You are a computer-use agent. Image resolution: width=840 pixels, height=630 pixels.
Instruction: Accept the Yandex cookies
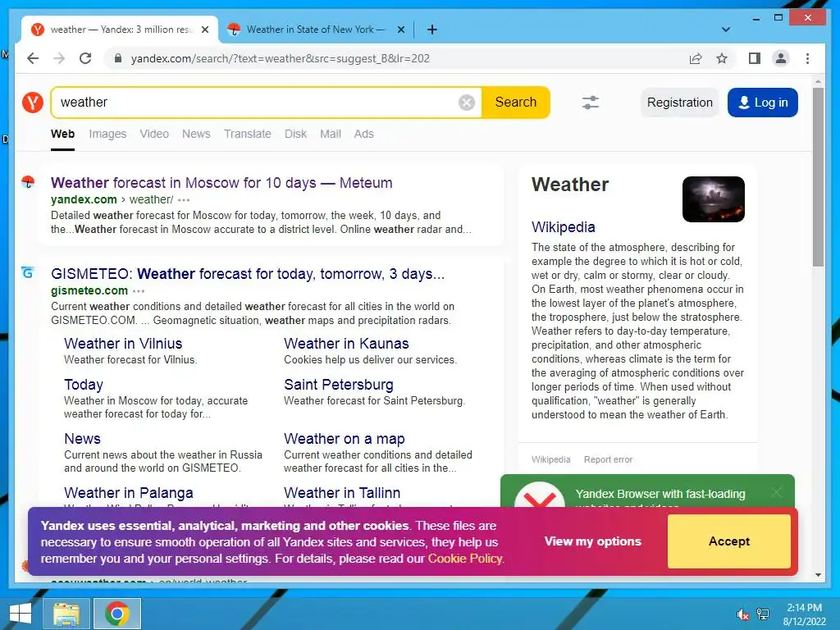tap(728, 541)
